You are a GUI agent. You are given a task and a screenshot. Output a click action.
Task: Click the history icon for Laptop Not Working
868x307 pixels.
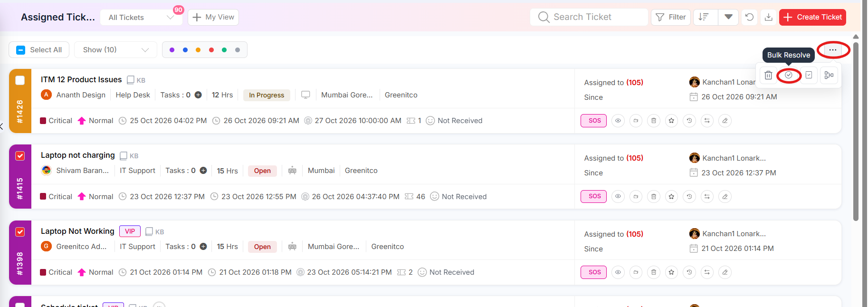pos(689,272)
